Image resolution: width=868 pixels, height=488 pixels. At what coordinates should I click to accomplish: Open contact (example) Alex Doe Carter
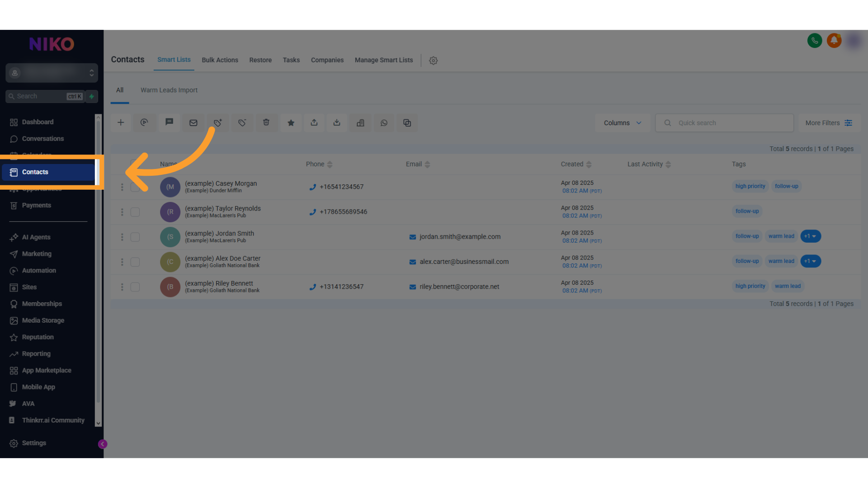[x=222, y=258]
